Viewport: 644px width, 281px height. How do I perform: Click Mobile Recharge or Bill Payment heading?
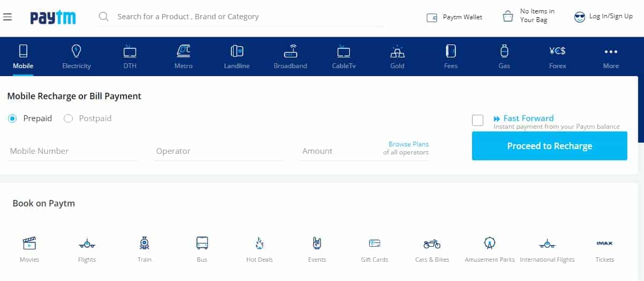74,97
